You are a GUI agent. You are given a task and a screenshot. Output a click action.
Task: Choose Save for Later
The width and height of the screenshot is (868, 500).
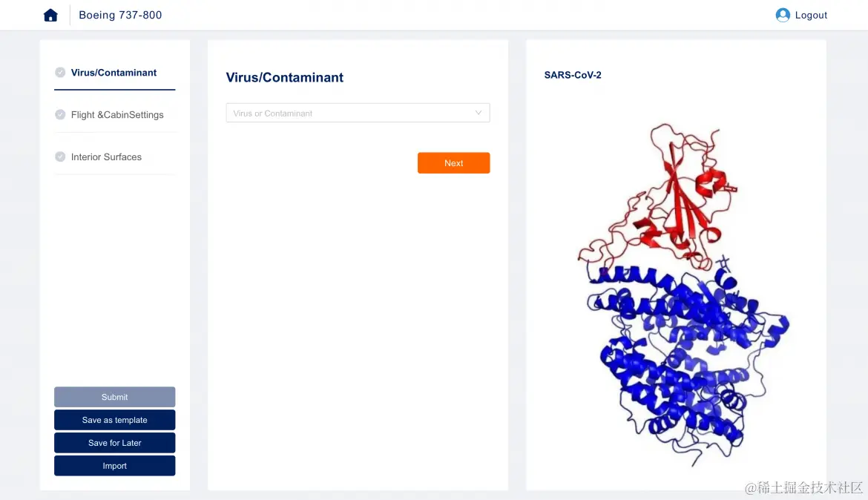coord(114,443)
